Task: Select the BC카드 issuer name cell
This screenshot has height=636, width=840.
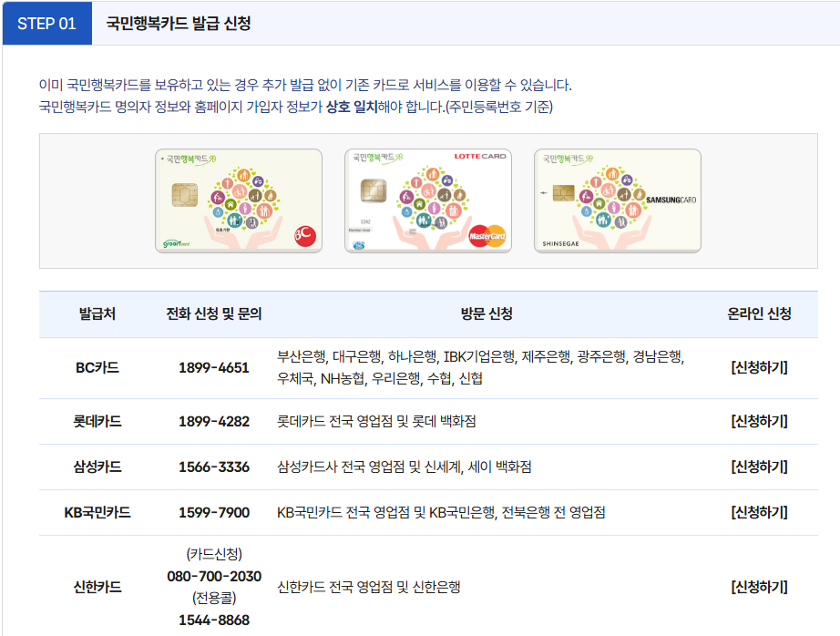Action: [x=97, y=367]
